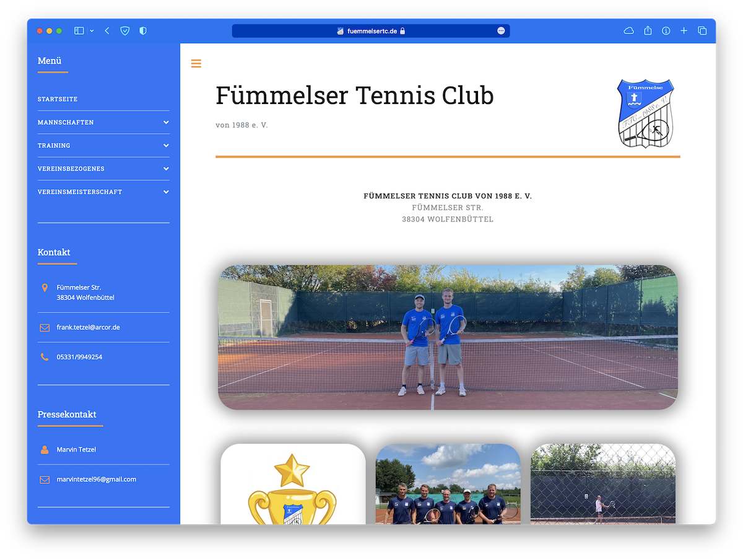Open the tab group dropdown arrow

92,31
